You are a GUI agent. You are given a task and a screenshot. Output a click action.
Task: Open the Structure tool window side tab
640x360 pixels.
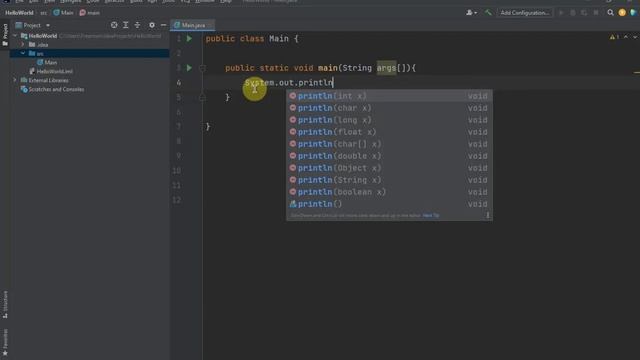(x=5, y=304)
